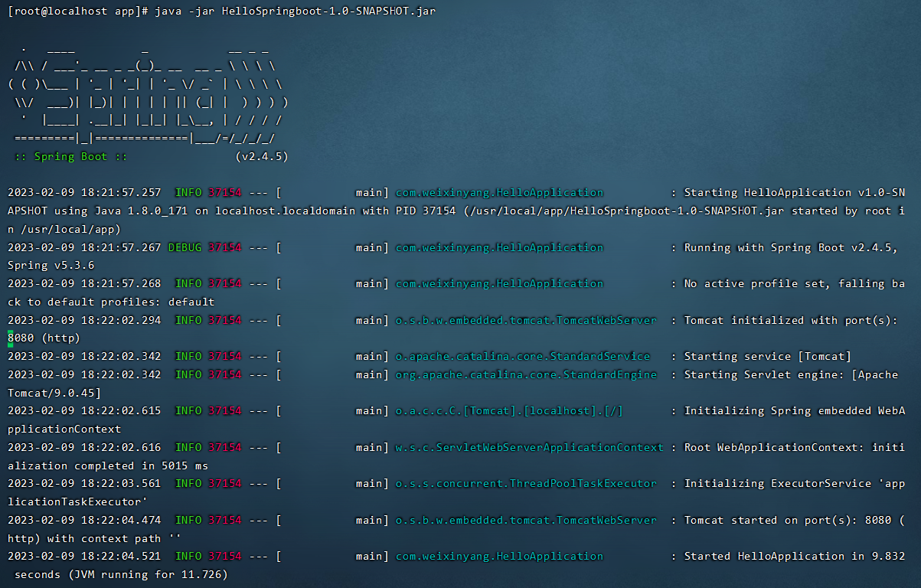Click the timestamp "18:22:04.521"
921x588 pixels.
pos(121,556)
